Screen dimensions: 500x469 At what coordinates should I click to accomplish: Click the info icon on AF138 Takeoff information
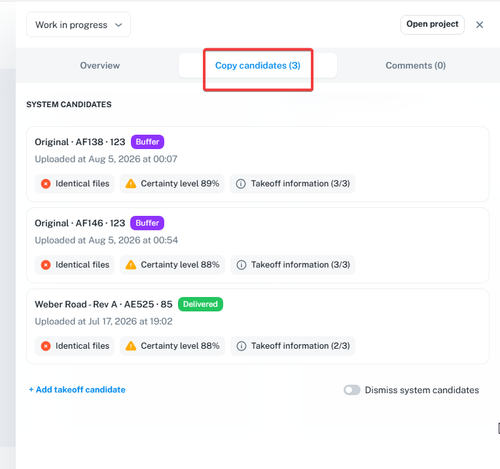click(x=241, y=184)
